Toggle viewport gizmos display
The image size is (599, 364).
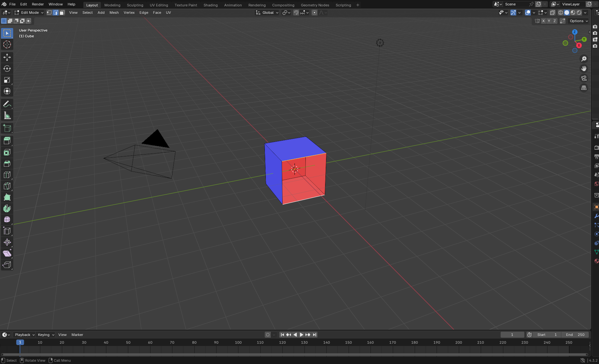click(513, 13)
